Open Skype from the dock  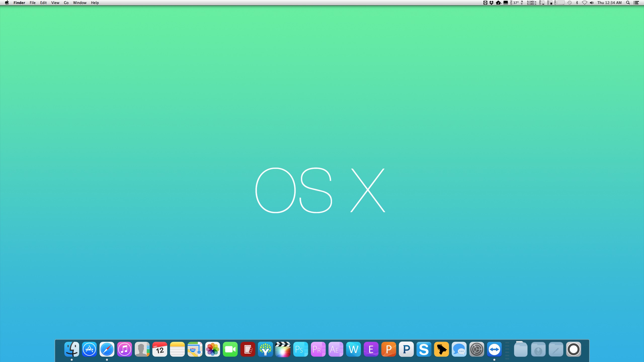[x=424, y=349]
